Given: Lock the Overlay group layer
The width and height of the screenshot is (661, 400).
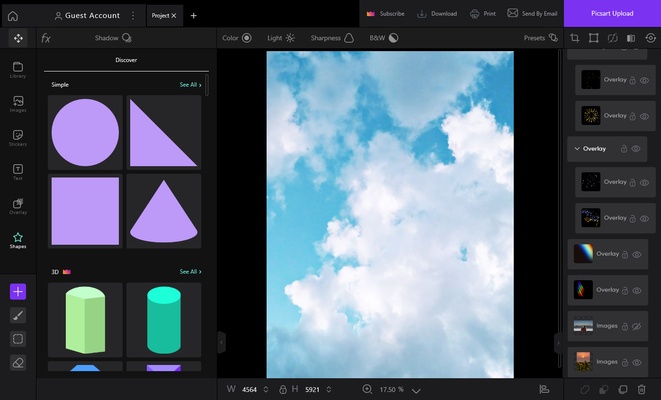Looking at the screenshot, I should (x=624, y=149).
